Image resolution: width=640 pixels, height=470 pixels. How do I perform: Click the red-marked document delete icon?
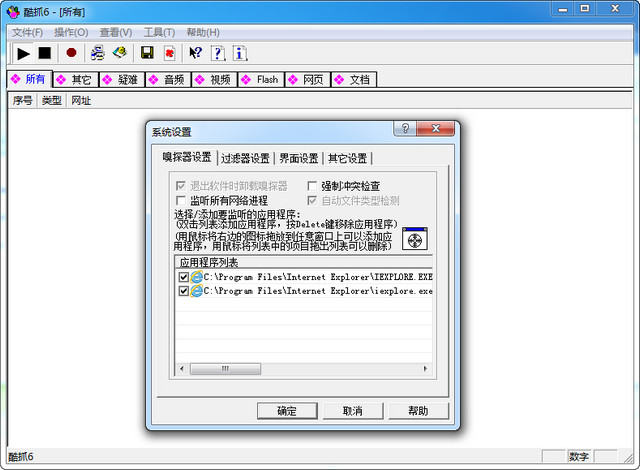(x=169, y=53)
